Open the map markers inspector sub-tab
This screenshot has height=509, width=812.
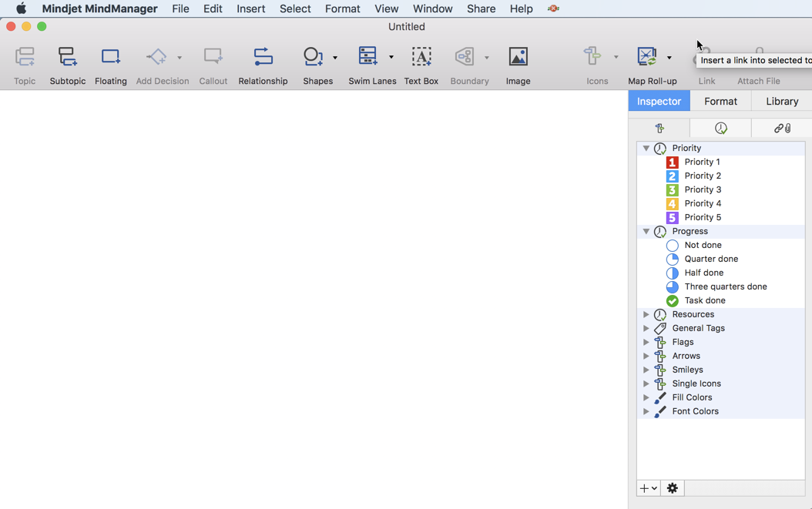(x=659, y=128)
